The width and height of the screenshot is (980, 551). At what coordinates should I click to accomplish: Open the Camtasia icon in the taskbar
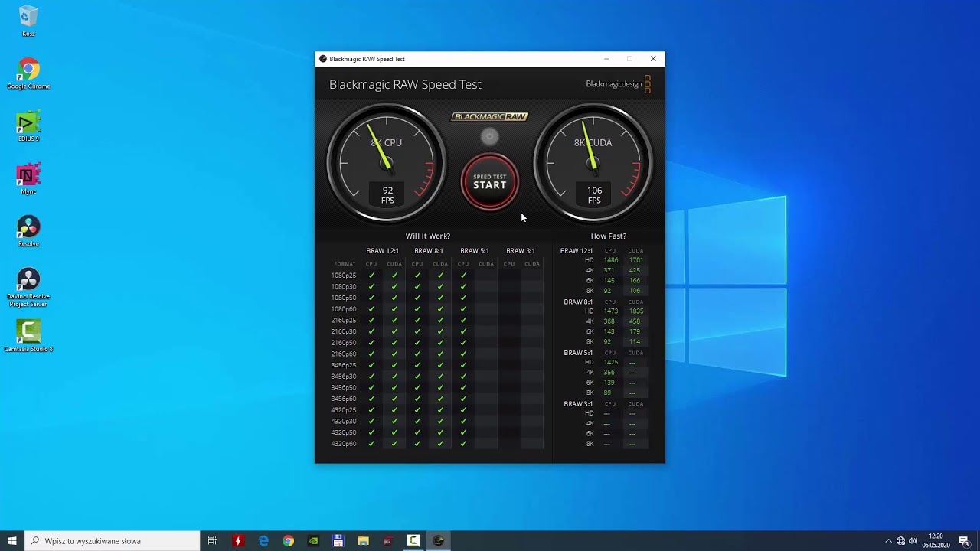pyautogui.click(x=413, y=541)
